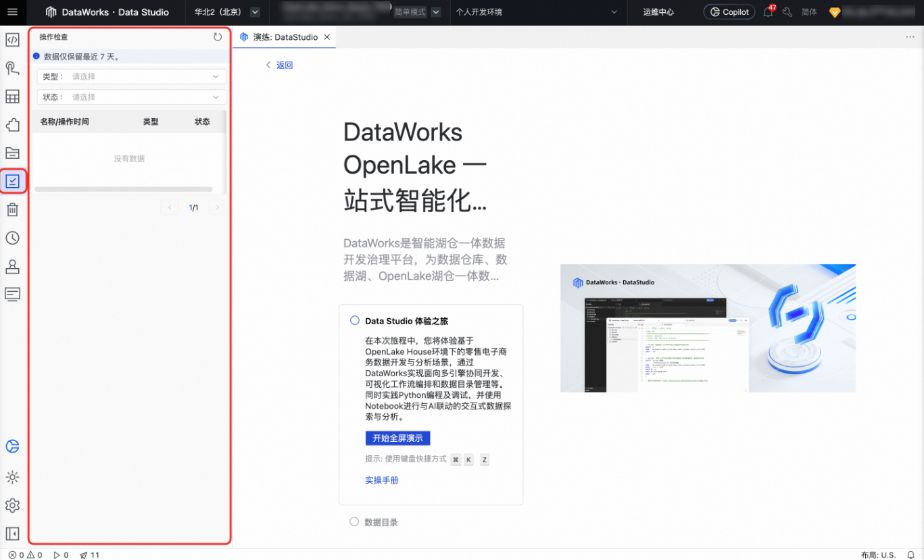This screenshot has height=560, width=924.
Task: Open the folder resource sidebar icon
Action: 12,153
